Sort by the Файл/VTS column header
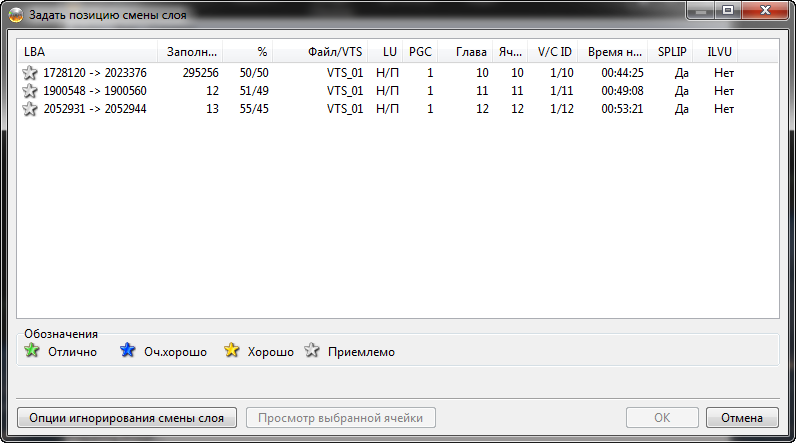This screenshot has width=796, height=443. tap(320, 52)
